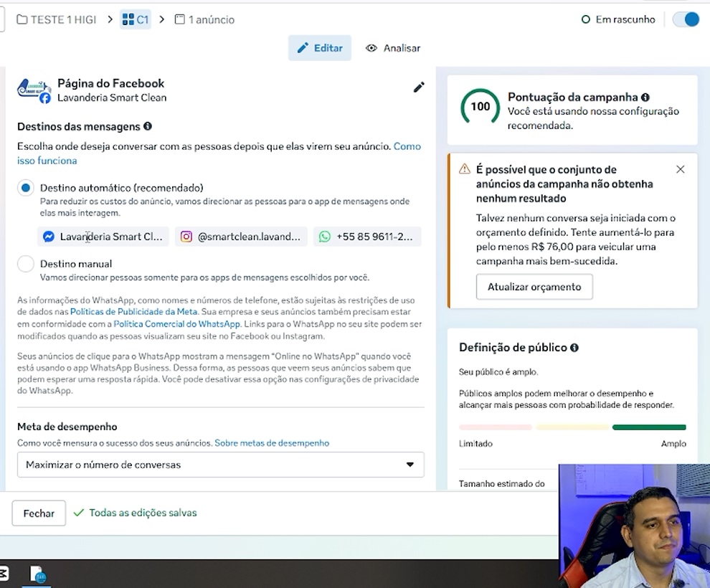Select Destino automático (recomendado) radio button
Viewport: 710px width, 588px height.
26,187
